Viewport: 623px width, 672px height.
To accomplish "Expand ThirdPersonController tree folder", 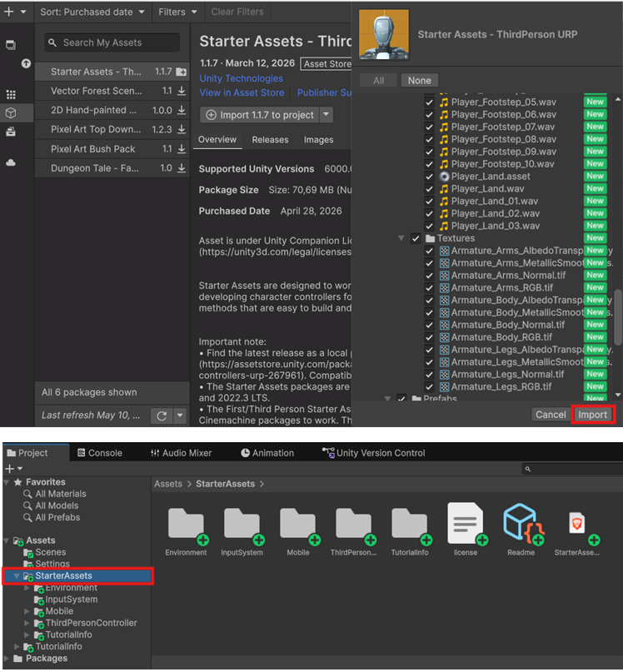I will [27, 623].
